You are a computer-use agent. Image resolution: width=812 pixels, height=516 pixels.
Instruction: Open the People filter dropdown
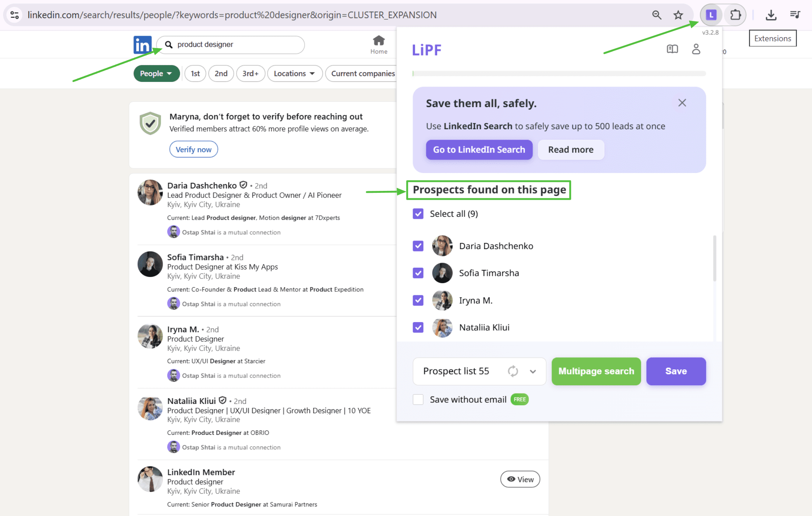pos(156,74)
